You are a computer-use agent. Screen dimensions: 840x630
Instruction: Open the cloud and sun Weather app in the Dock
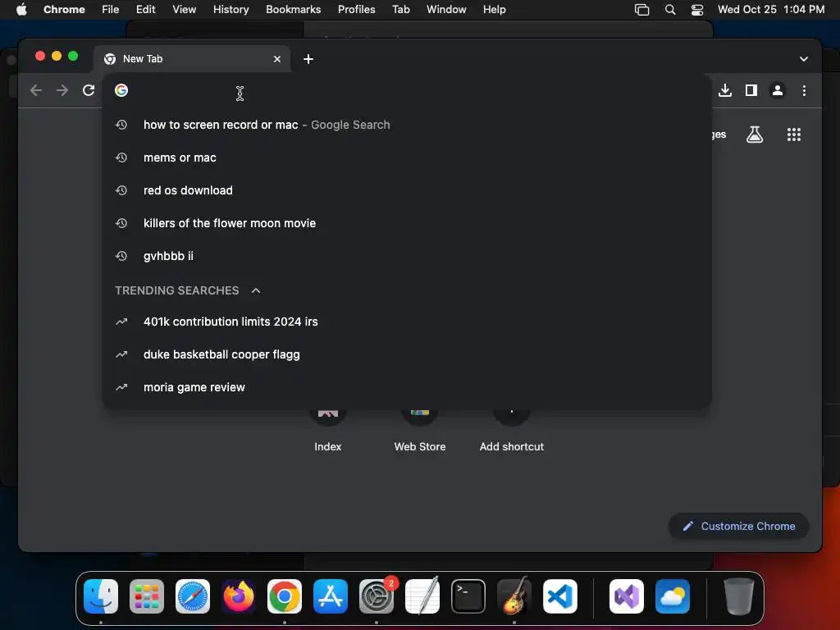tap(673, 596)
